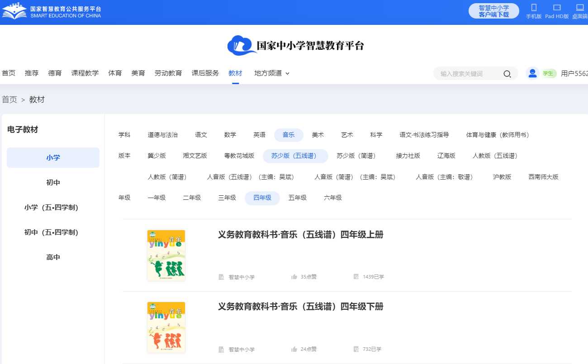Open the 体育 nav tab
Screen dimensions: 588x364
pyautogui.click(x=115, y=73)
